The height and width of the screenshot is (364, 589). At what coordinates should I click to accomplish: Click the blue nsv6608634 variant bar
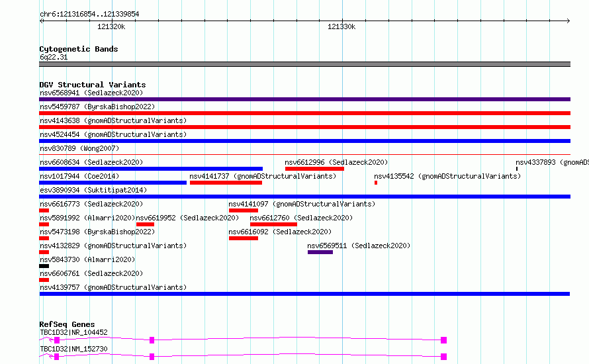coord(151,169)
